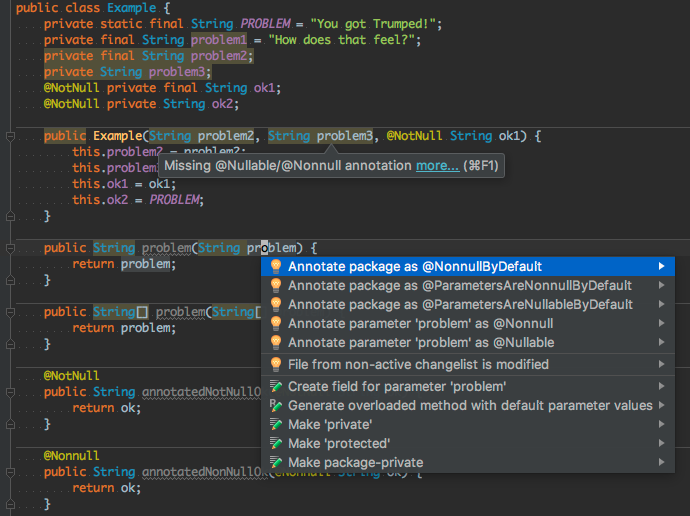The width and height of the screenshot is (690, 516).
Task: Choose 'Annotate package as @ParametersAreNonnullByDefault'
Action: [x=468, y=285]
